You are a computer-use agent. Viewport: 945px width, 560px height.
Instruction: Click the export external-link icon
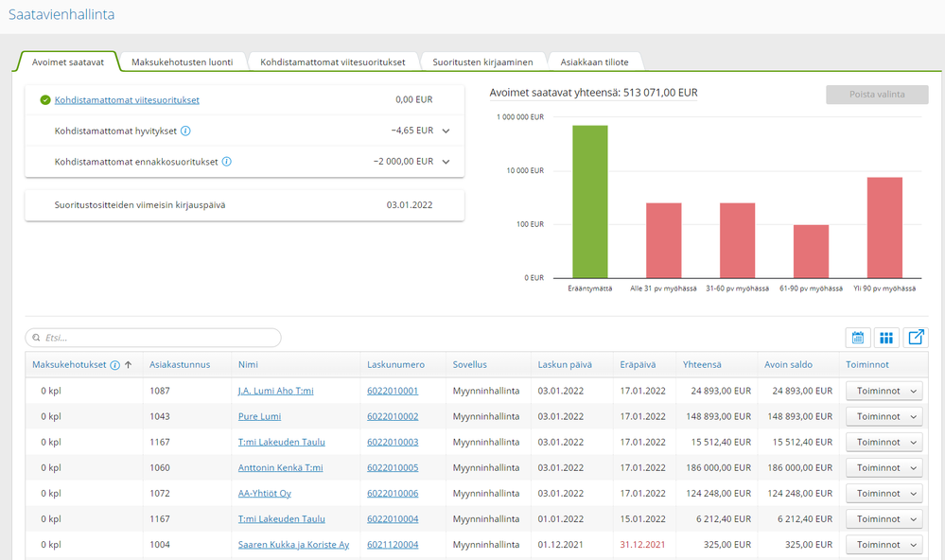click(916, 338)
